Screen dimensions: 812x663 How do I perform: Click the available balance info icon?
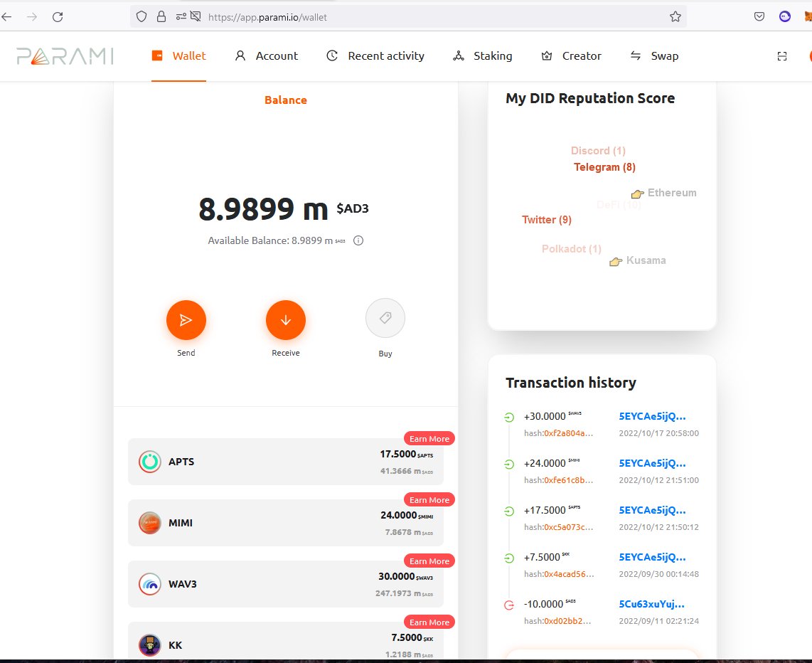pyautogui.click(x=358, y=240)
